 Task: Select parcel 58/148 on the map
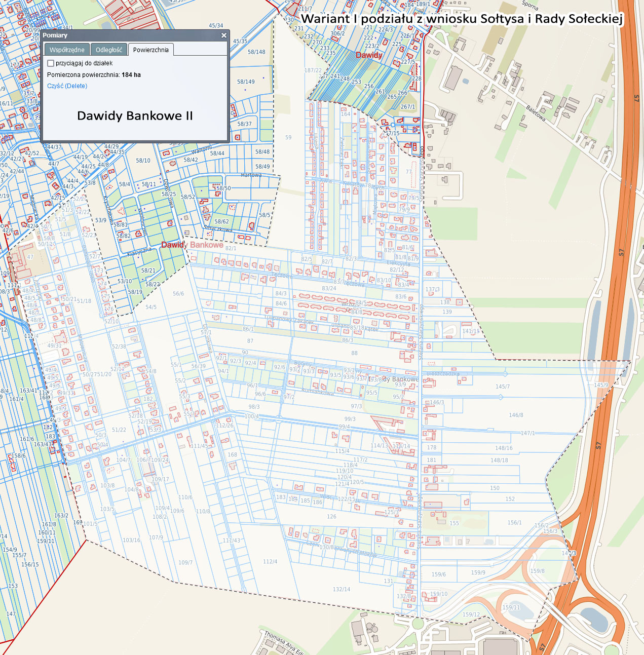click(256, 52)
